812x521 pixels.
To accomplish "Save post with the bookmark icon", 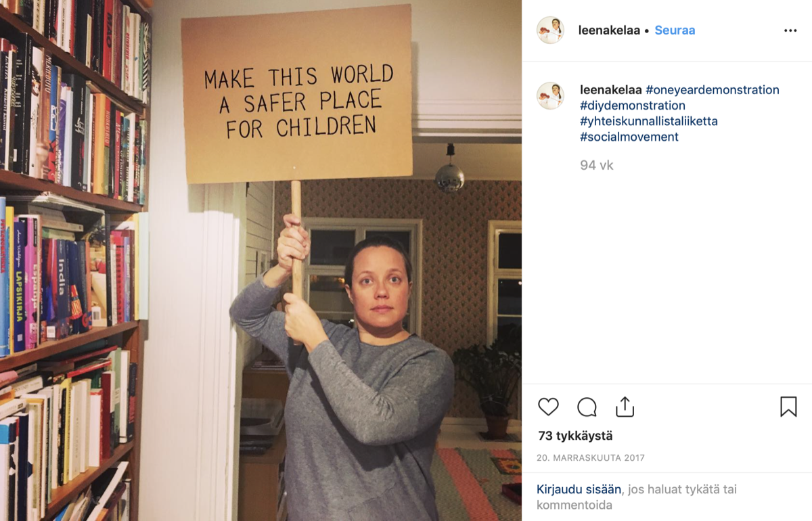I will pos(788,407).
